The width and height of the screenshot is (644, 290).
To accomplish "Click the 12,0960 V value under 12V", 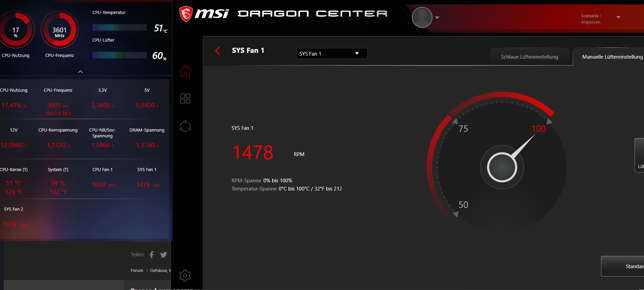I will pyautogui.click(x=14, y=145).
